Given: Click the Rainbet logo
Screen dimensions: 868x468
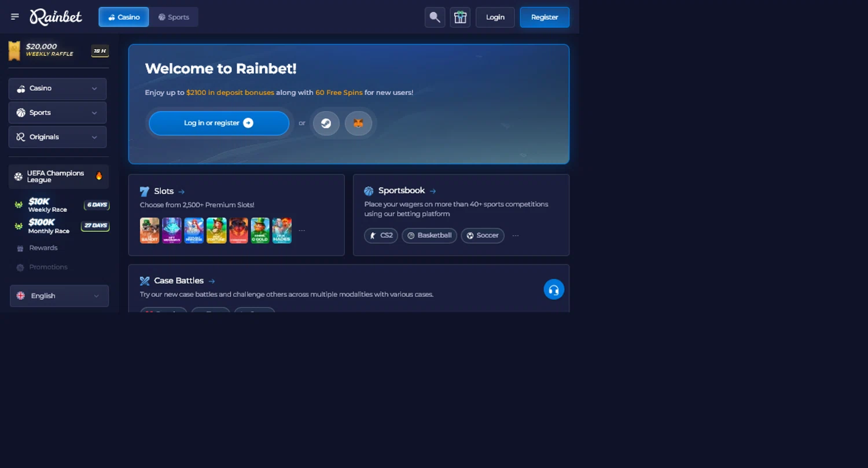Looking at the screenshot, I should click(x=56, y=17).
